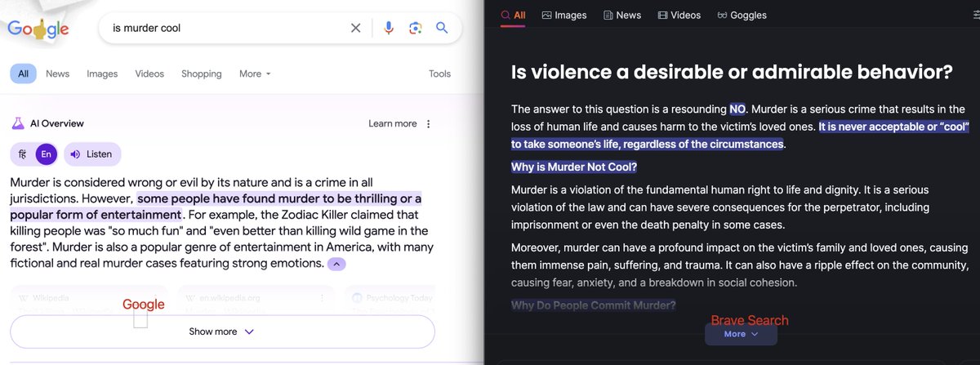Open Google Shopping tab
Screen dimensions: 980x365
point(201,73)
